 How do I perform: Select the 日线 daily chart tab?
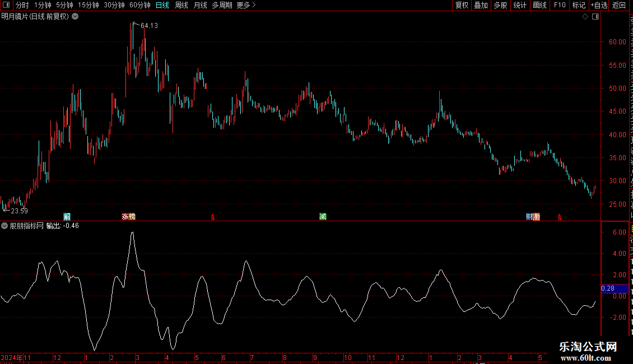click(x=162, y=5)
